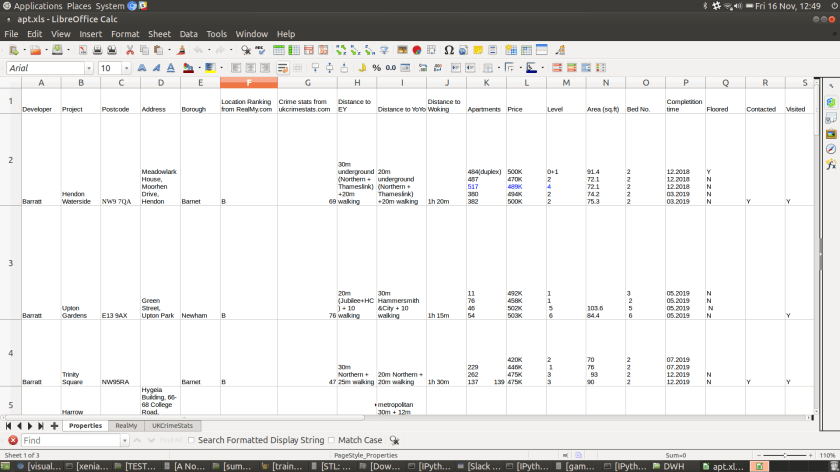Enable AutoFilter with the funnel icon
This screenshot has height=472, width=840.
point(384,50)
